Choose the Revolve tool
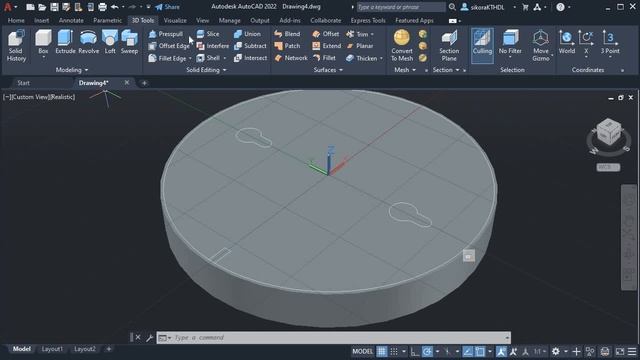The height and width of the screenshot is (360, 640). pos(89,42)
